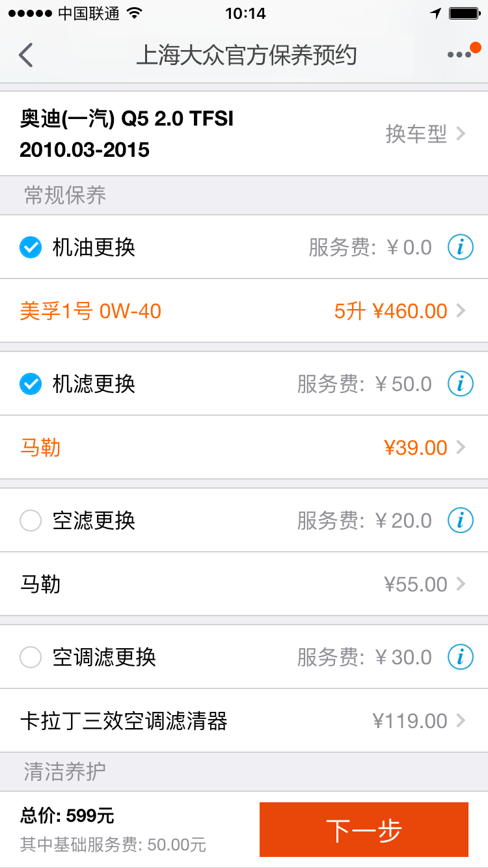The width and height of the screenshot is (488, 868).
Task: Show info for 空调滤更换 service fee
Action: pyautogui.click(x=460, y=657)
